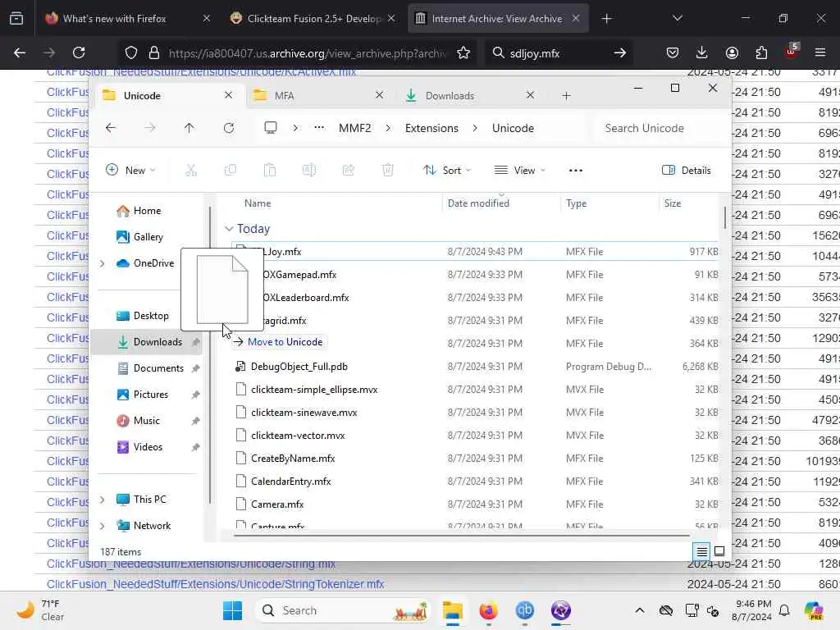
Task: Toggle the Details pane
Action: click(687, 171)
